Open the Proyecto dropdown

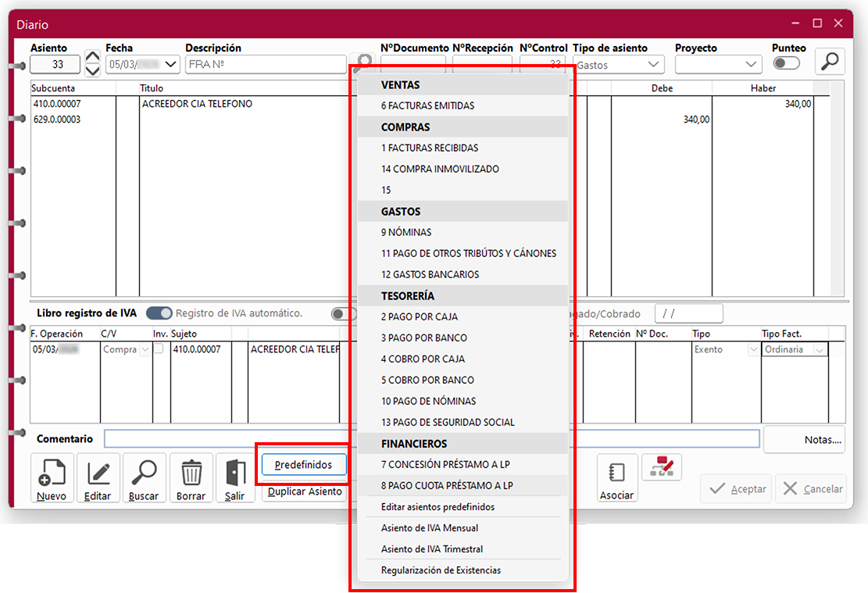(x=752, y=65)
